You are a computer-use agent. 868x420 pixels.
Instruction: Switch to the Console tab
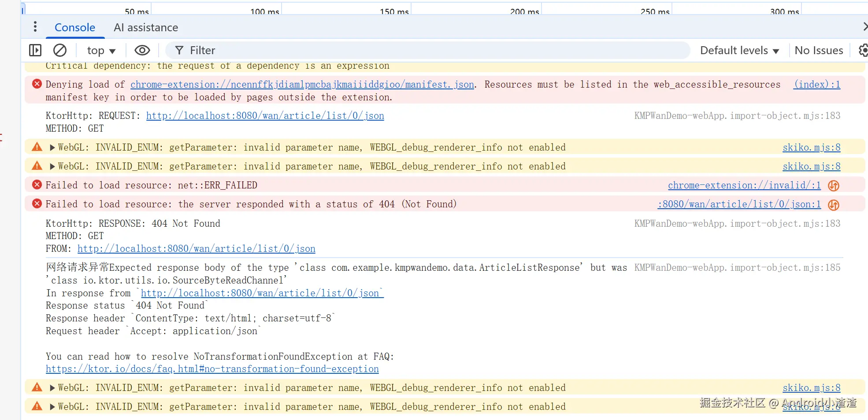click(x=75, y=27)
